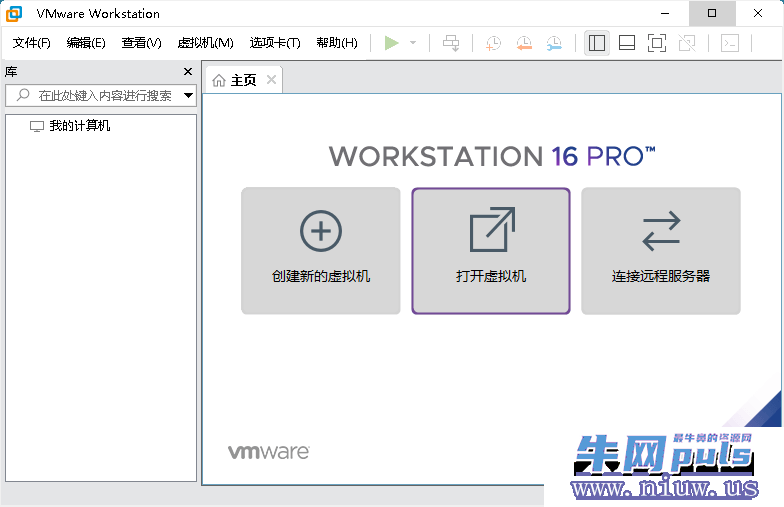Open the 查看(V) menu
The height and width of the screenshot is (507, 784).
click(x=142, y=43)
